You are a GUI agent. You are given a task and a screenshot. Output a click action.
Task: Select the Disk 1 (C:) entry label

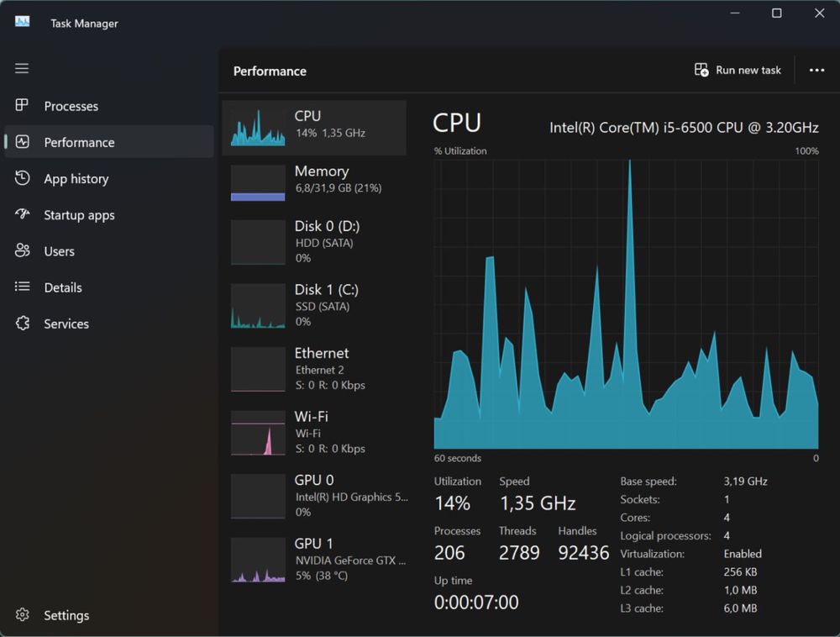coord(326,290)
